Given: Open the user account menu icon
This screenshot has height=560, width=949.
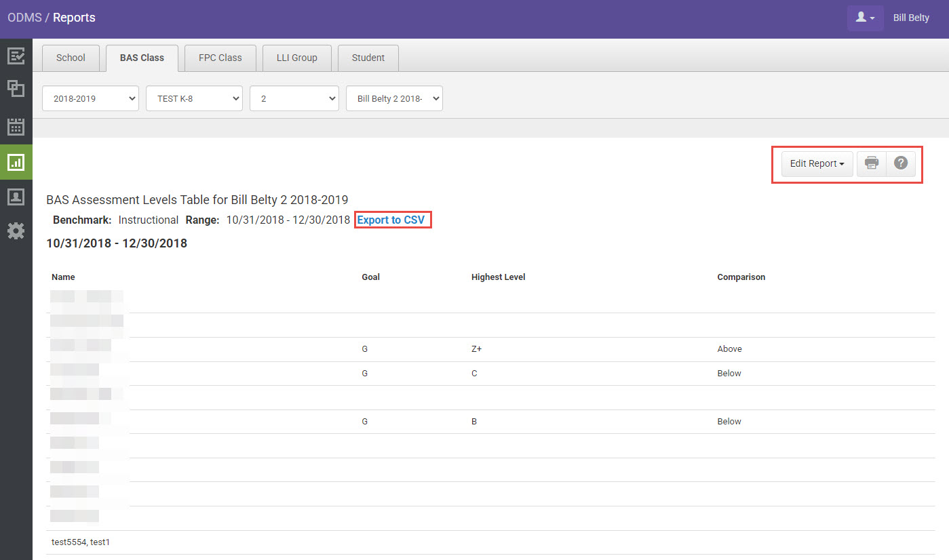Looking at the screenshot, I should coord(865,18).
